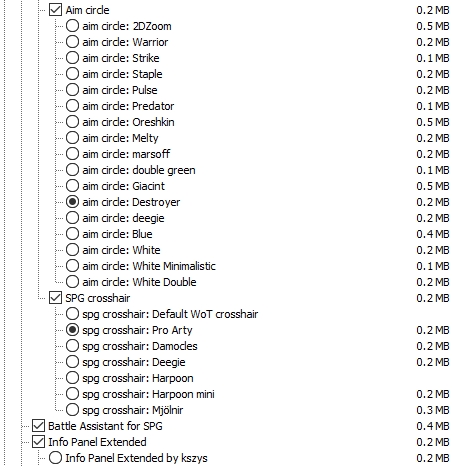Click 0.4 MB size of aim circle: Blue row
Image resolution: width=452 pixels, height=466 pixels.
tap(433, 234)
